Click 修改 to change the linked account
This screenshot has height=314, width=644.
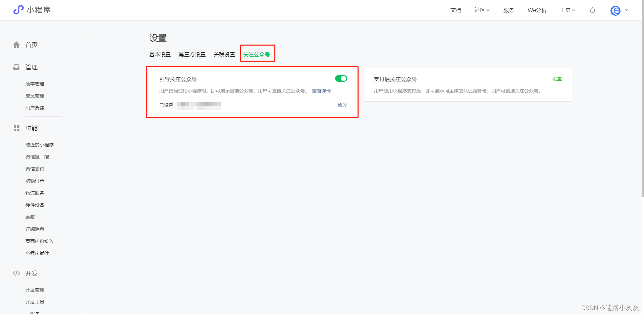click(342, 105)
